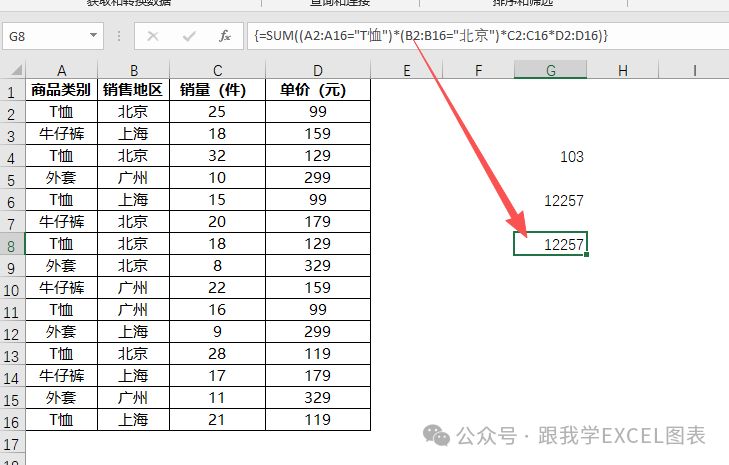Click cell D13 with value 119

click(x=318, y=354)
